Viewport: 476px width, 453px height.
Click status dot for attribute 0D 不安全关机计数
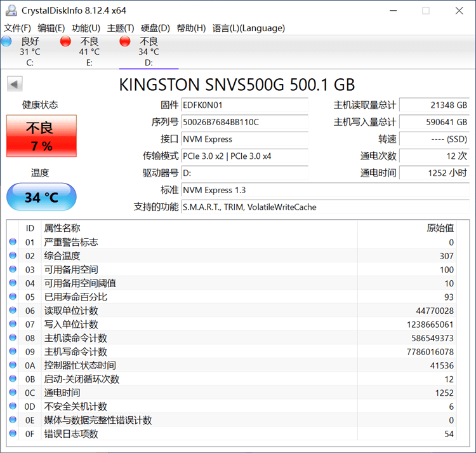pyautogui.click(x=13, y=406)
